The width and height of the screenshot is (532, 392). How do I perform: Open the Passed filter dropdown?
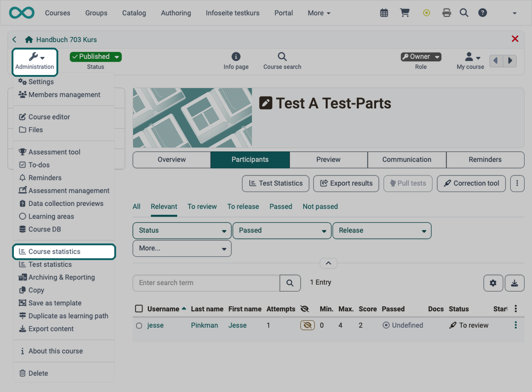tap(282, 230)
